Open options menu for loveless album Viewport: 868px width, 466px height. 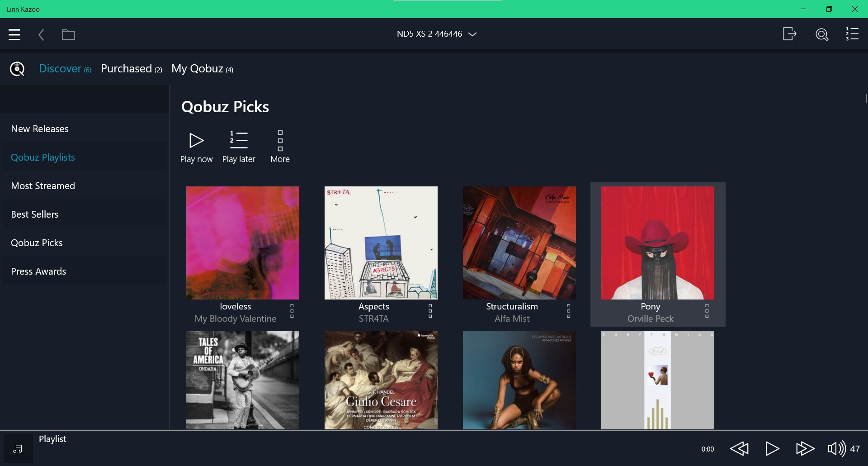[x=292, y=311]
